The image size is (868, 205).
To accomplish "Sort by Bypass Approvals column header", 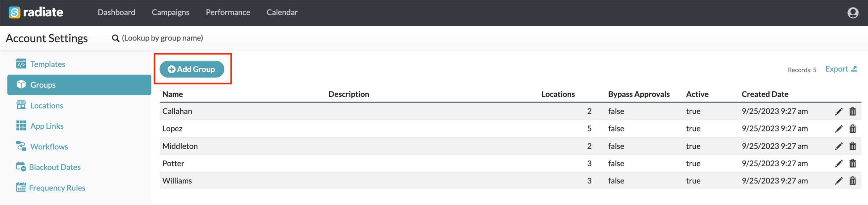I will [x=639, y=94].
